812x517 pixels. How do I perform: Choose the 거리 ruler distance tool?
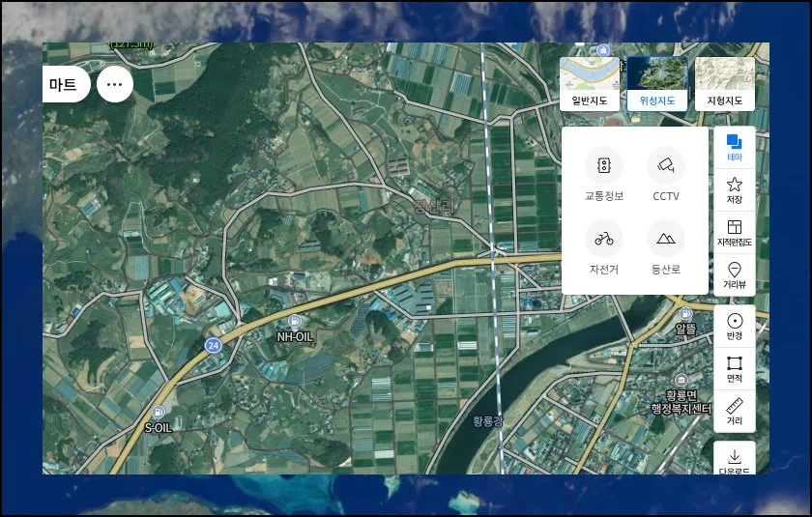734,411
